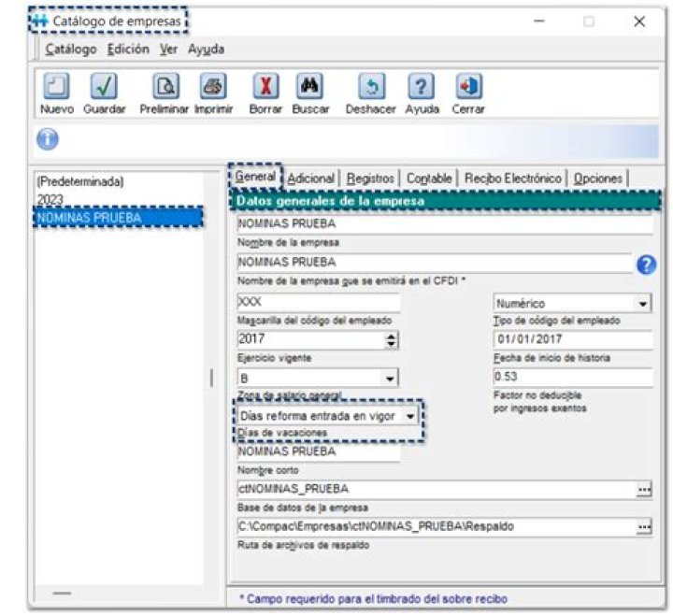The image size is (673, 616).
Task: Expand the Zona de salario general dropdown
Action: tap(390, 379)
